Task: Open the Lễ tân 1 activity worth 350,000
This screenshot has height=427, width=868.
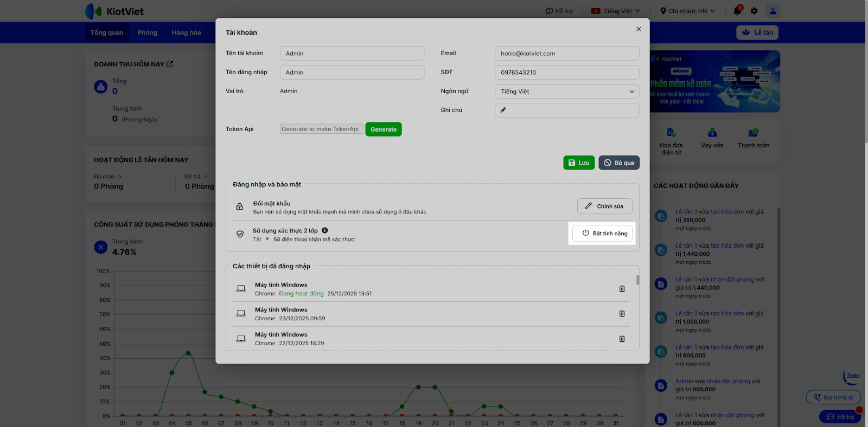Action: pyautogui.click(x=719, y=216)
